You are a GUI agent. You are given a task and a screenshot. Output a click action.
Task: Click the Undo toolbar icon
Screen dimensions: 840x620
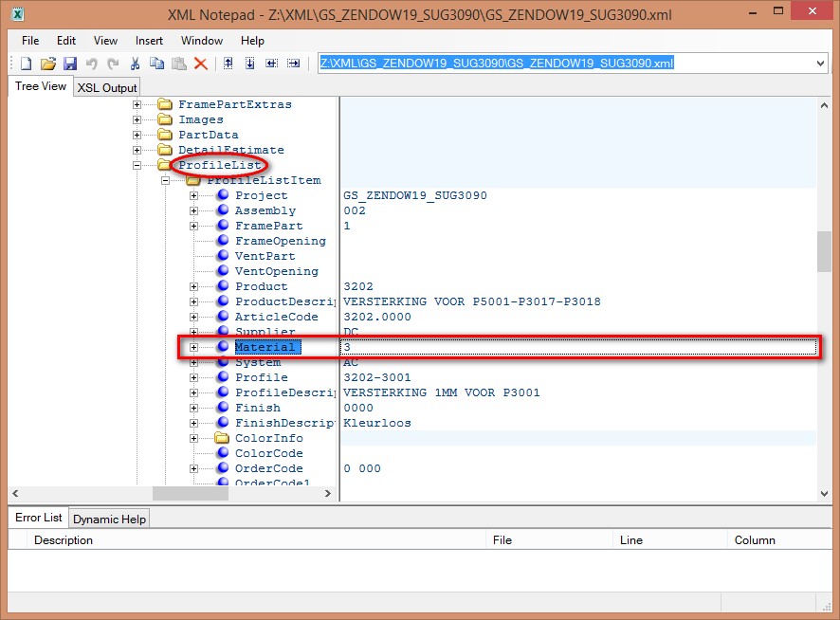tap(92, 64)
